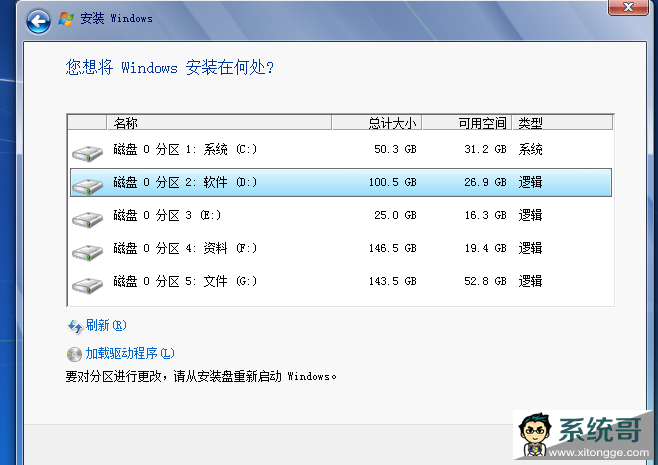
Task: Select row 磁盘 0 分区 4: 资料 (F:)
Action: 341,248
